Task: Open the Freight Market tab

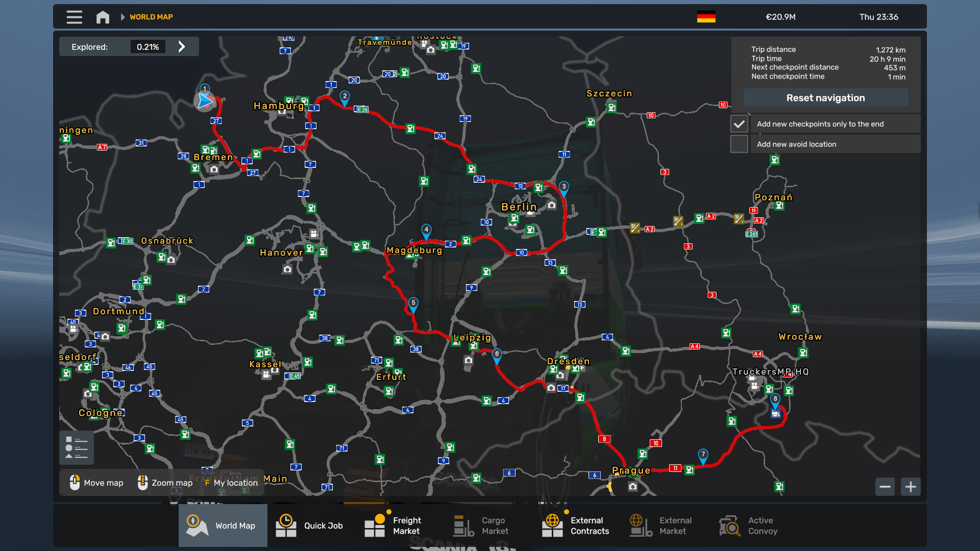Action: click(x=400, y=525)
